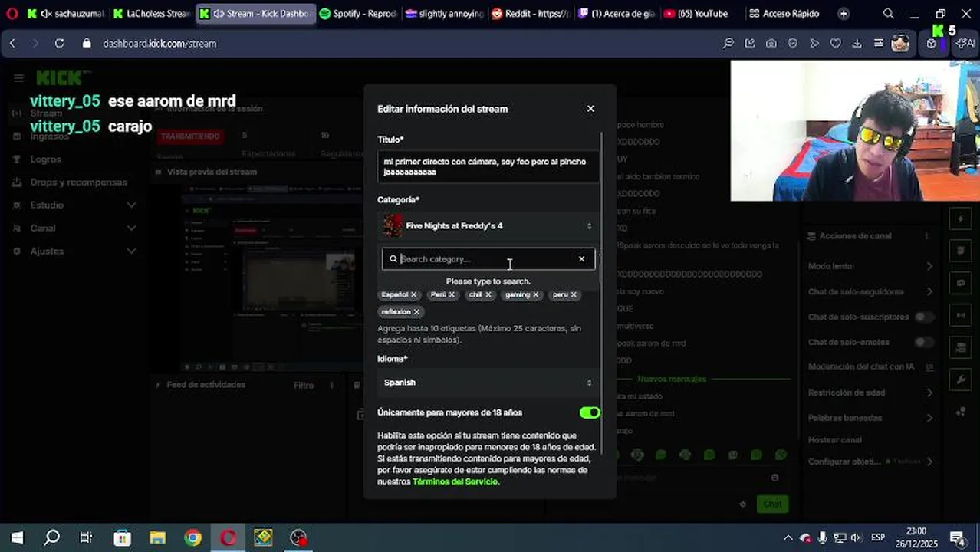Viewport: 980px width, 552px height.
Task: Toggle Chat de solo-suscriptores
Action: point(924,317)
